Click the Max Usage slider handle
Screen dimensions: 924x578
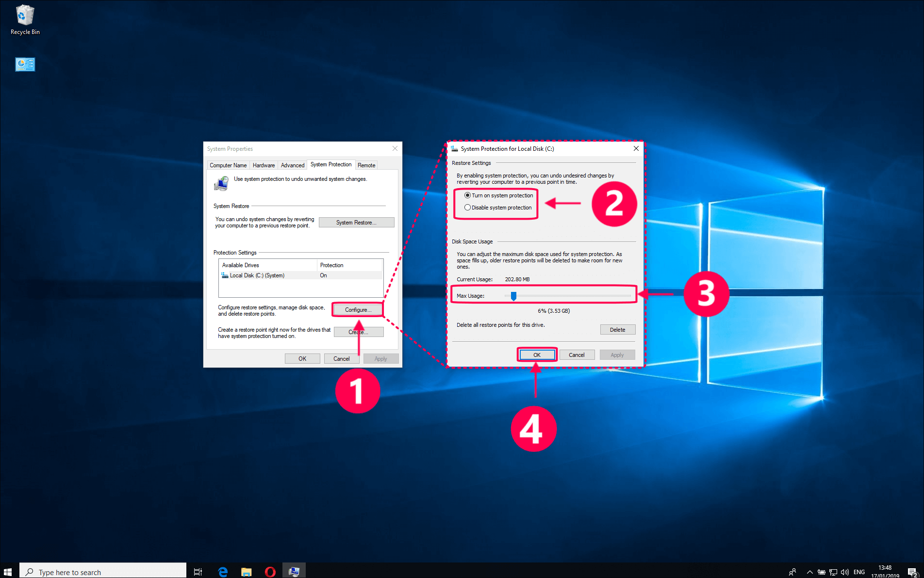coord(513,295)
